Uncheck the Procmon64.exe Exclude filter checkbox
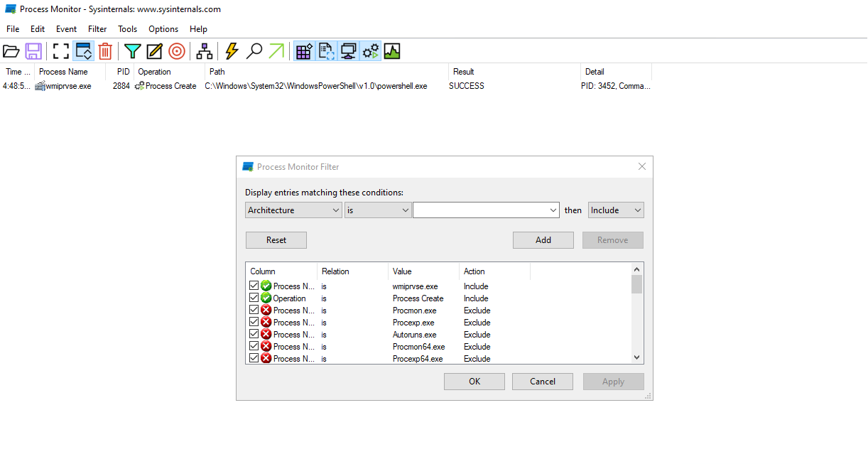868x464 pixels. click(x=254, y=346)
